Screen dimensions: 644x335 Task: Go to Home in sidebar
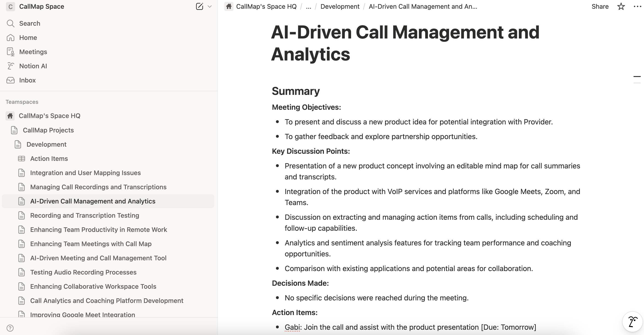[x=28, y=38]
